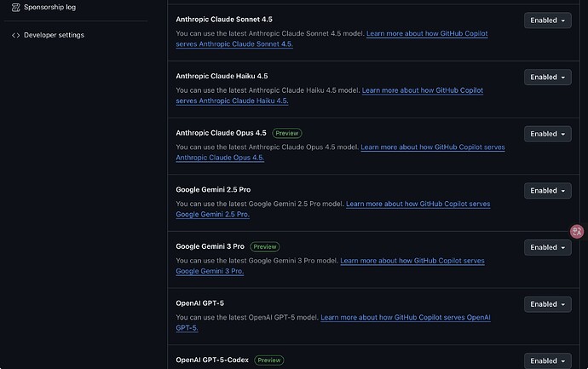Open the Enabled dropdown for Claude Sonnet 4.5

547,20
